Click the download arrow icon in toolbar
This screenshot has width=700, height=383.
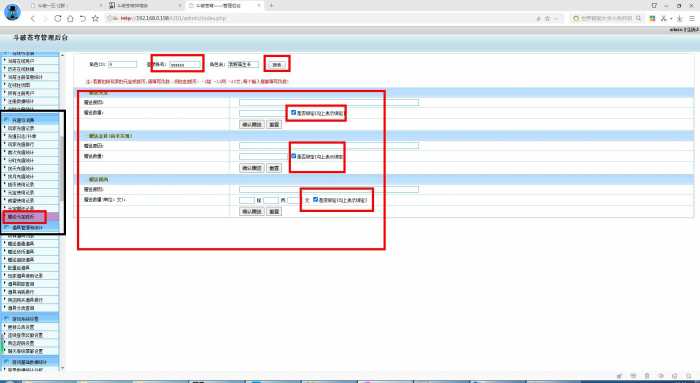pyautogui.click(x=679, y=18)
